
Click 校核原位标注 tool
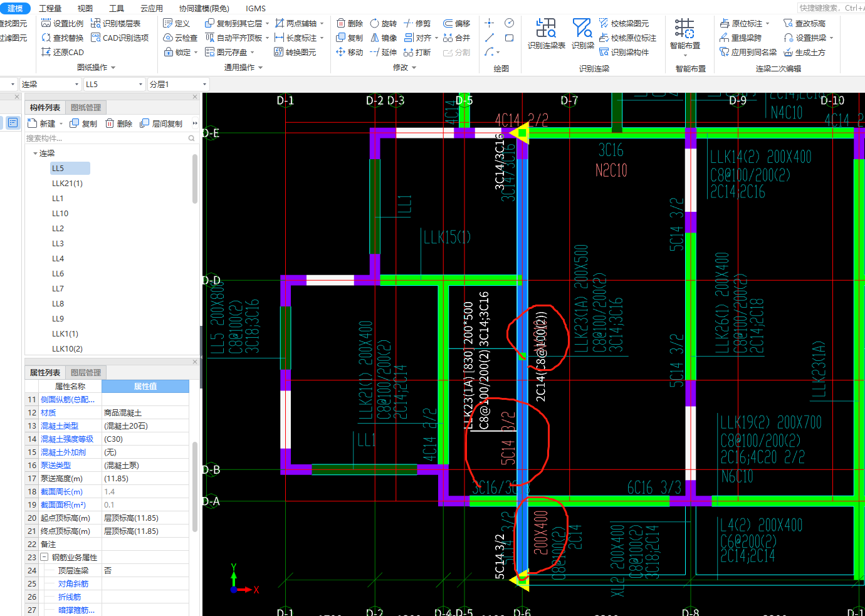point(627,38)
